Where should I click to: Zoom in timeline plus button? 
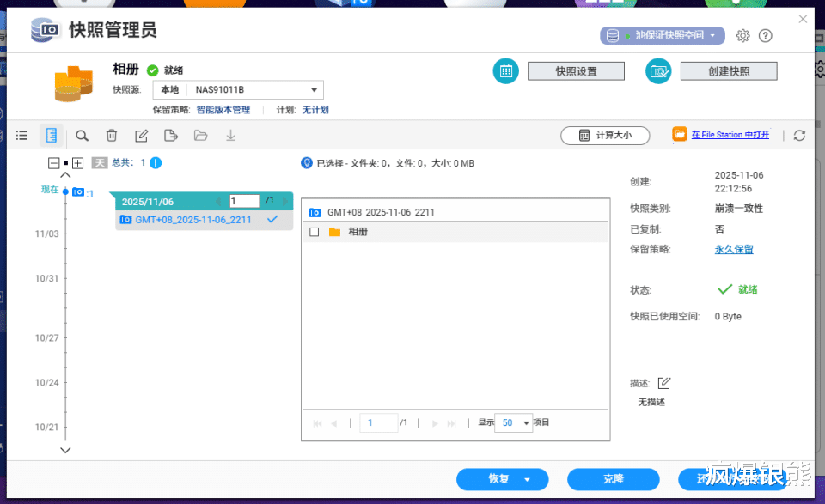coord(78,163)
